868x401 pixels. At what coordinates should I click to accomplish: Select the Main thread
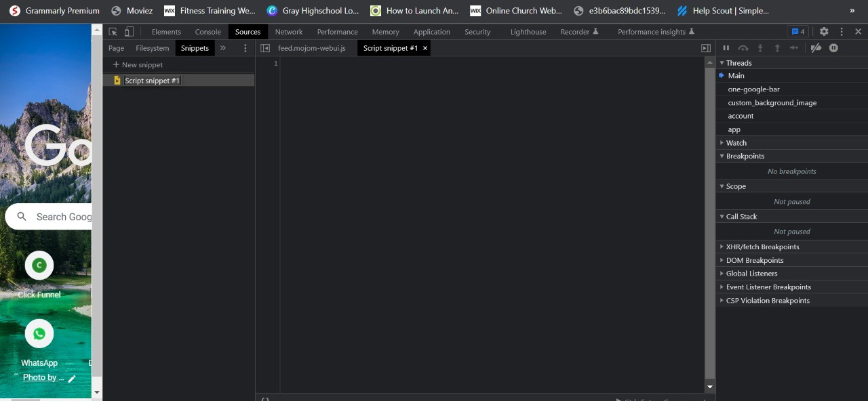(792, 76)
